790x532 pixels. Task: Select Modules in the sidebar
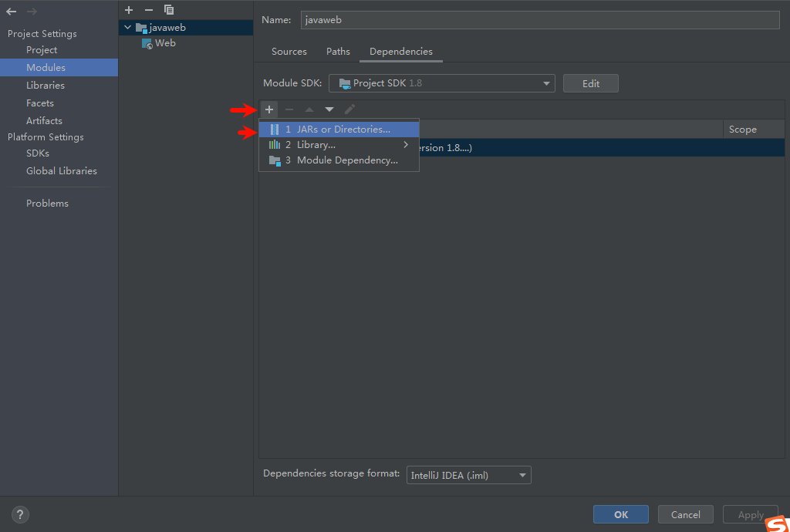[x=59, y=67]
